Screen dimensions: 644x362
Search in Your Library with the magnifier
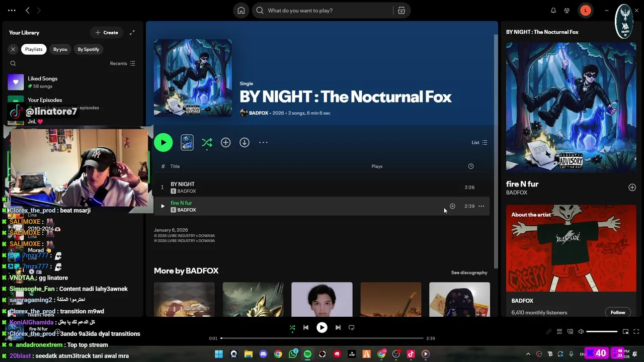(13, 63)
